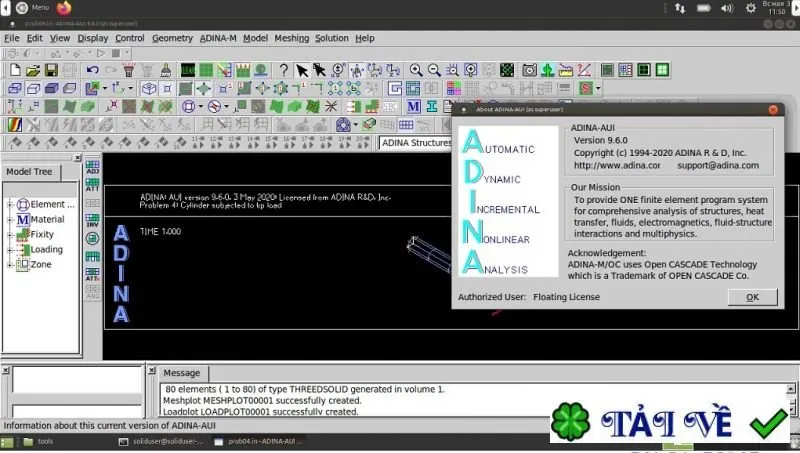800x453 pixels.
Task: Click the message panel vertical scrollbar
Action: [791, 400]
